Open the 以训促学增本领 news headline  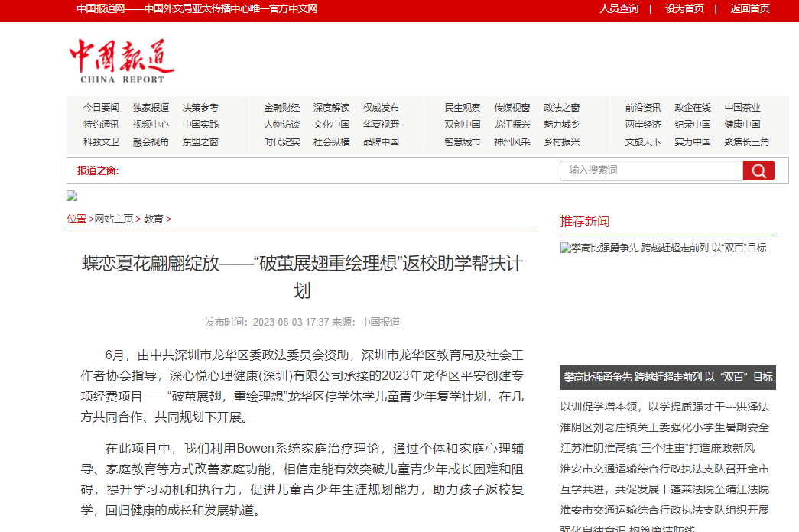tap(664, 407)
